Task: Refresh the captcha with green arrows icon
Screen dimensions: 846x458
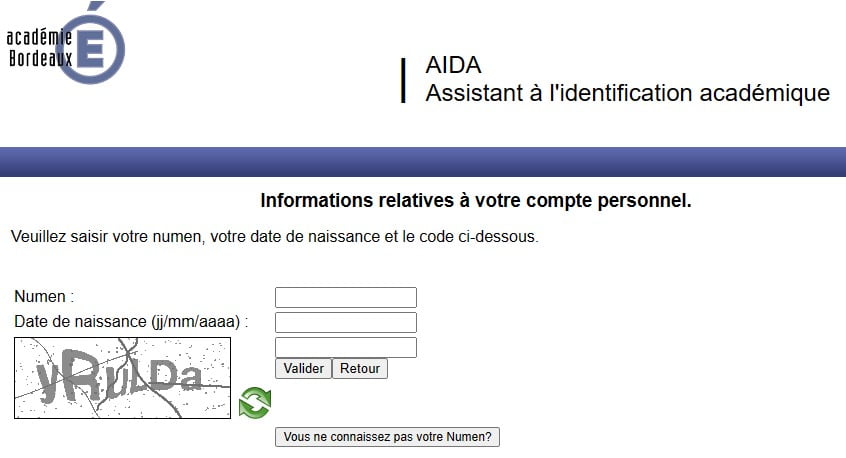Action: (255, 402)
